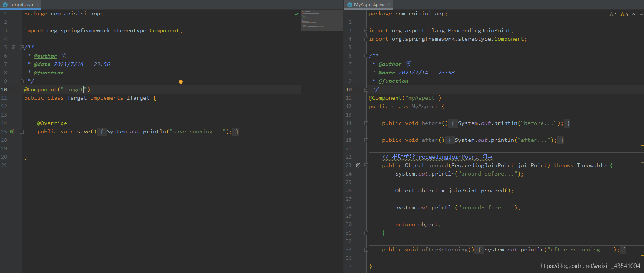Click the around() closing fold marker at line 31
Viewport: 644px width, 273px height.
tap(366, 233)
